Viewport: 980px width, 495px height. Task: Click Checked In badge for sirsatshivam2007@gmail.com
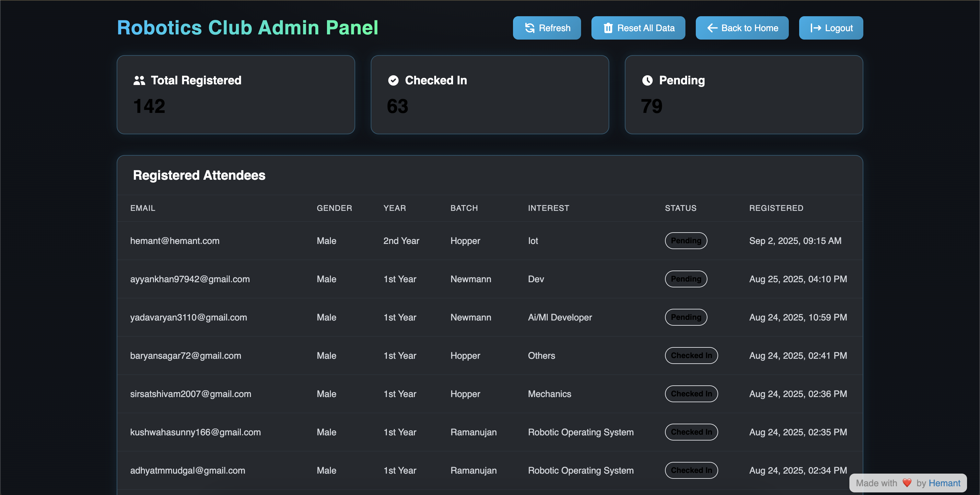691,394
